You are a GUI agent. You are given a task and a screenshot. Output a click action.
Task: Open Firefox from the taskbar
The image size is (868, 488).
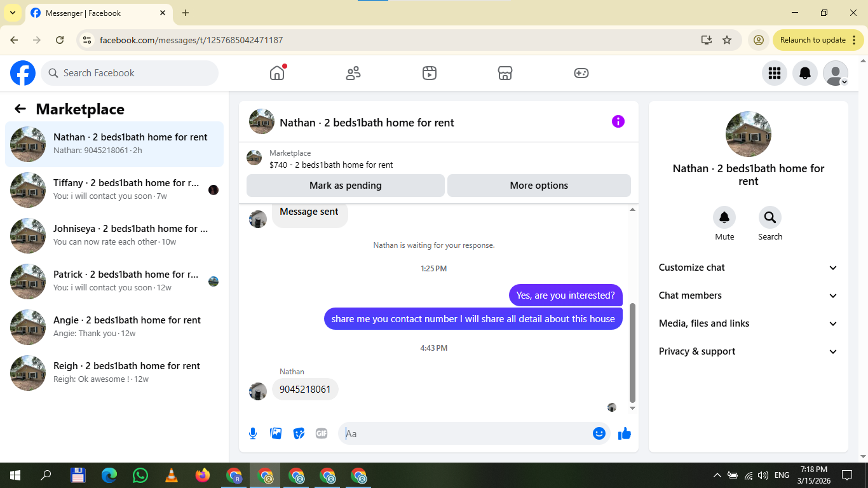point(203,475)
